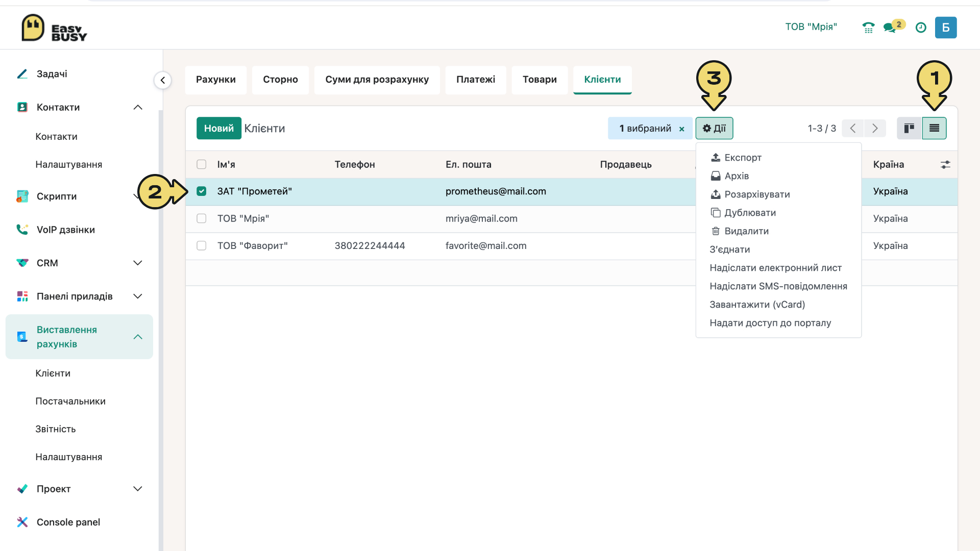Screen dimensions: 980x551
Task: Check the ТОВ "Фаворит" row checkbox
Action: click(x=202, y=246)
